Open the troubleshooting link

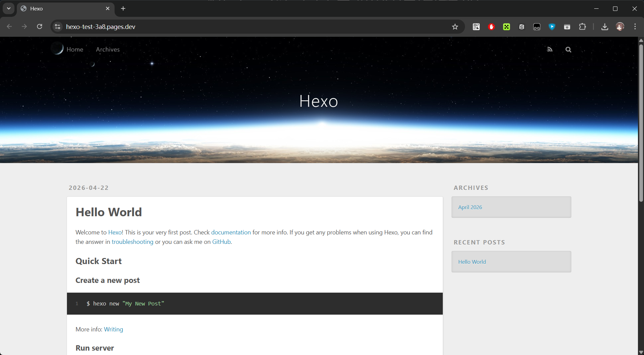pos(133,242)
